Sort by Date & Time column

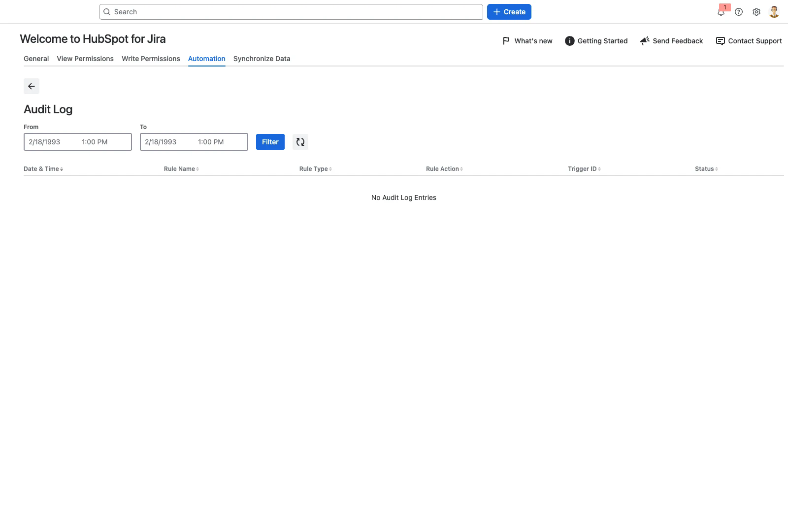[43, 169]
